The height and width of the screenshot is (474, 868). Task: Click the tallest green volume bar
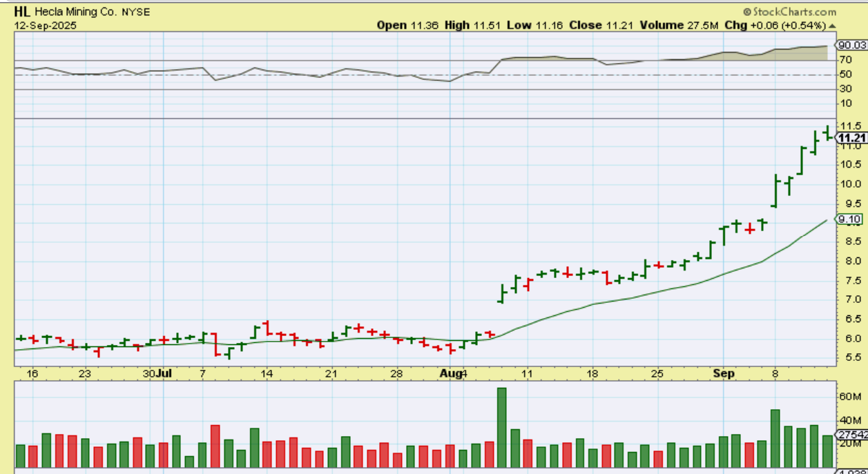(502, 428)
